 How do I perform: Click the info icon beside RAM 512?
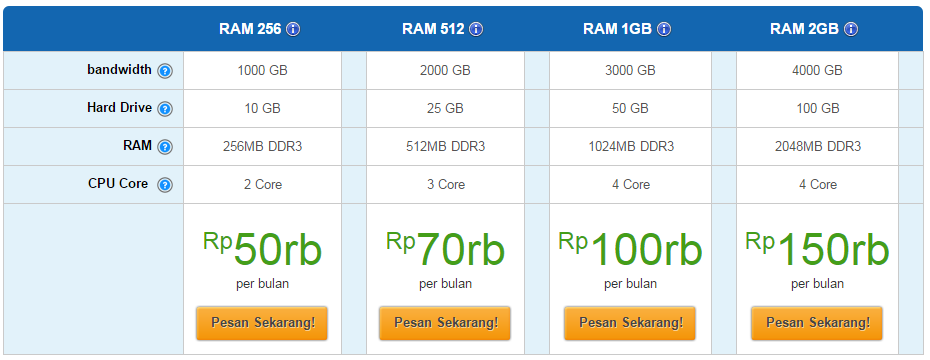coord(476,29)
